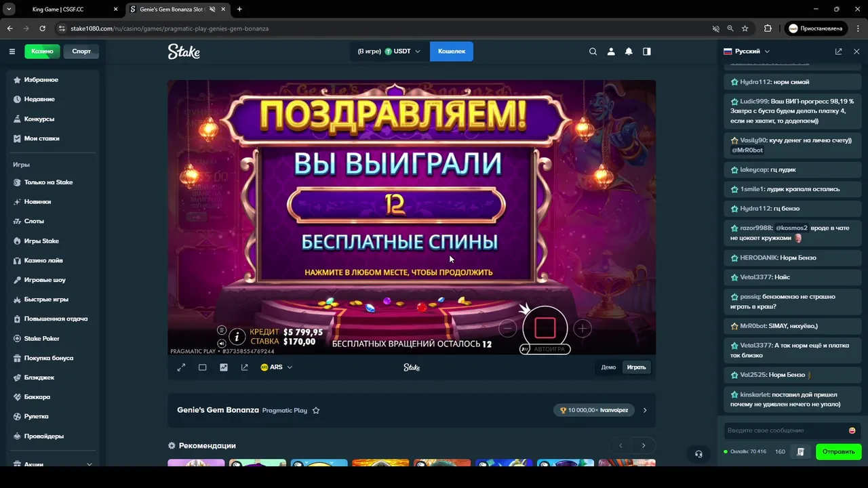Screen dimensions: 868x488
Task: Open the Автоигра autoplay button
Action: [546, 349]
